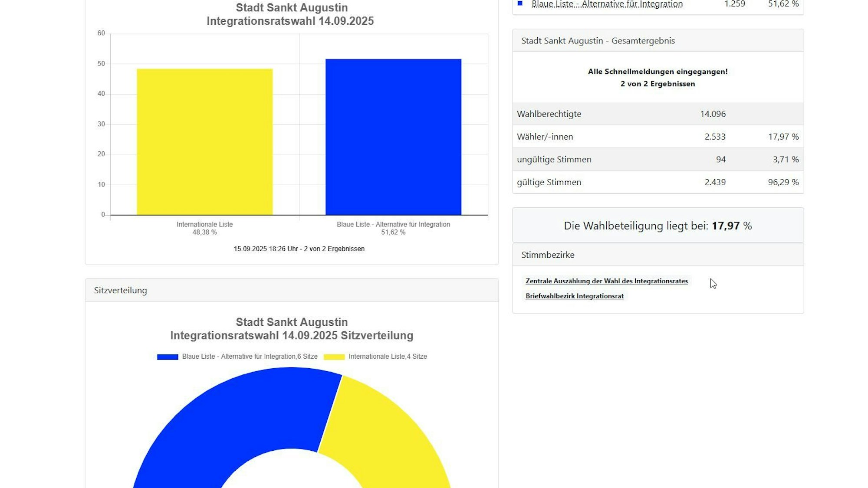
Task: Click the Stimmbezirke panel header
Action: coord(548,255)
